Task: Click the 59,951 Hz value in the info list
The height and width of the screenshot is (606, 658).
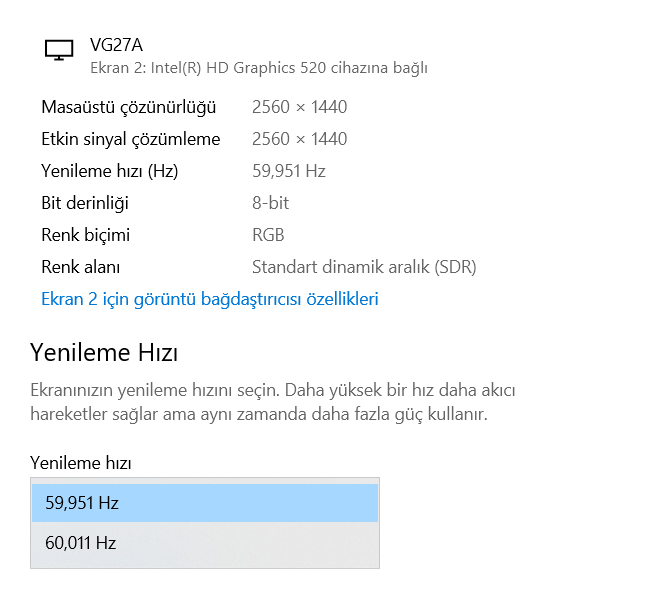Action: pos(289,171)
